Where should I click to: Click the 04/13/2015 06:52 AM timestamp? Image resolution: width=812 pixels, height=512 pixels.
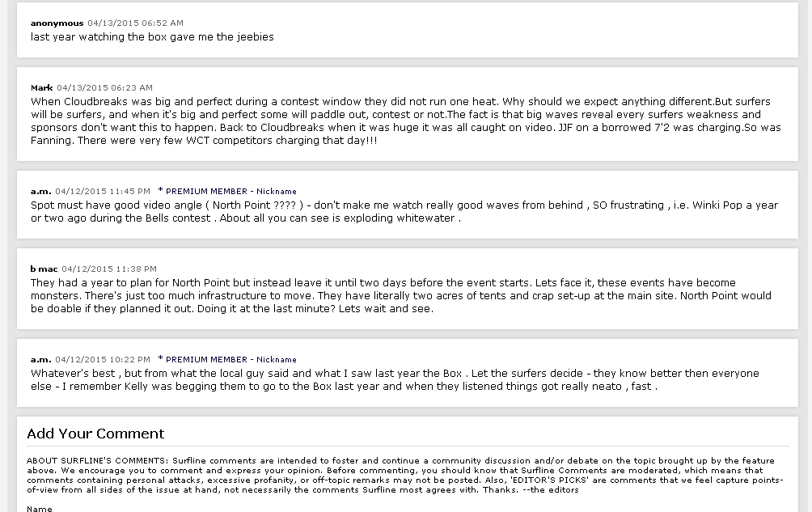pyautogui.click(x=135, y=23)
